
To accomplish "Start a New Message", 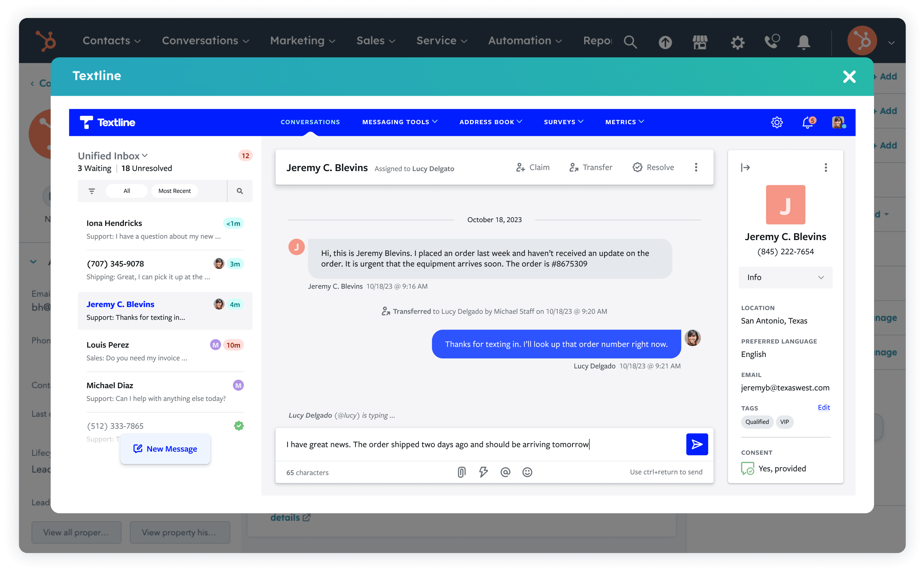I will coord(165,449).
